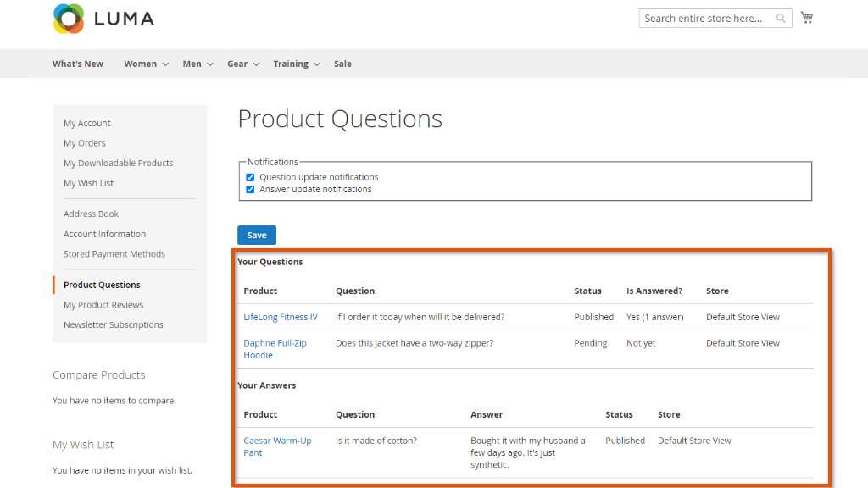Image resolution: width=868 pixels, height=488 pixels.
Task: Toggle Answer update notifications checkbox
Action: 250,189
